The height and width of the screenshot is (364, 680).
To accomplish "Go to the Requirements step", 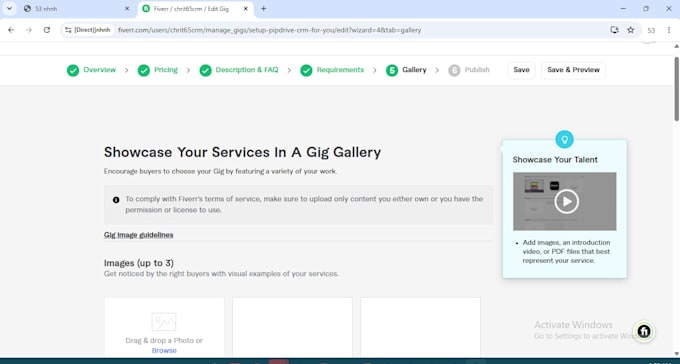I will [x=340, y=70].
